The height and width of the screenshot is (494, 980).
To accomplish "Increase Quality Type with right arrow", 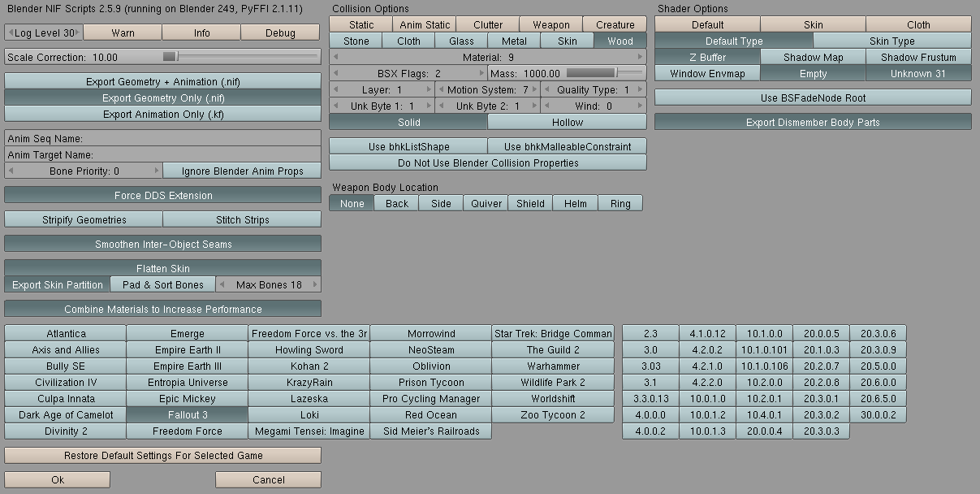I will (641, 89).
